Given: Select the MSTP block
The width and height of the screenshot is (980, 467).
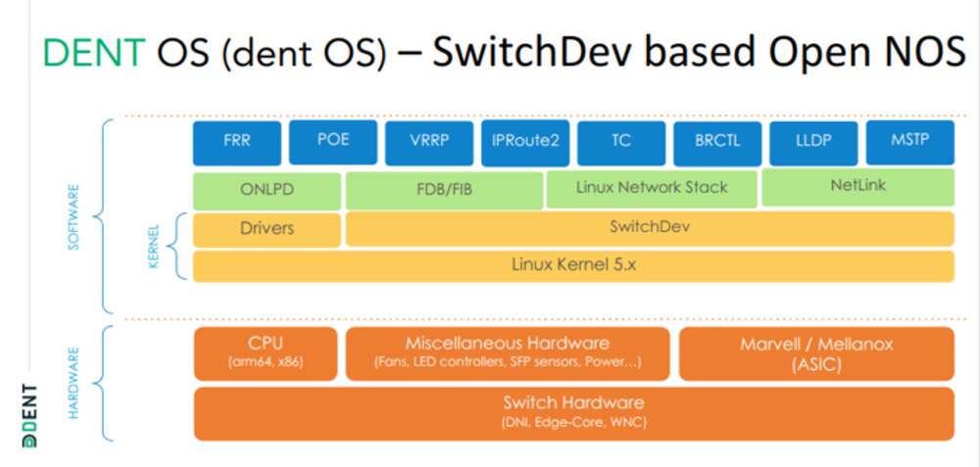Looking at the screenshot, I should click(x=909, y=141).
